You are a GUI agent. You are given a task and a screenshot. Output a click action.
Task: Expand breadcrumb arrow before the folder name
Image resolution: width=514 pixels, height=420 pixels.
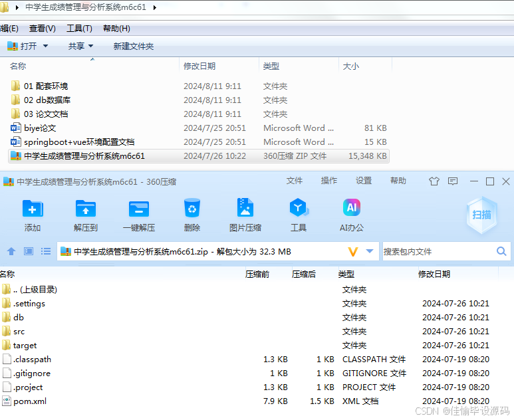[17, 7]
